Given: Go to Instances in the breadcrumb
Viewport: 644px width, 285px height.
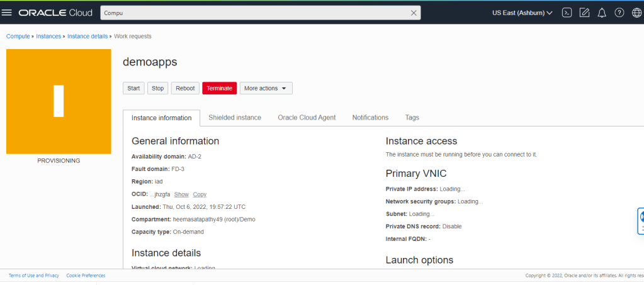Looking at the screenshot, I should tap(48, 36).
